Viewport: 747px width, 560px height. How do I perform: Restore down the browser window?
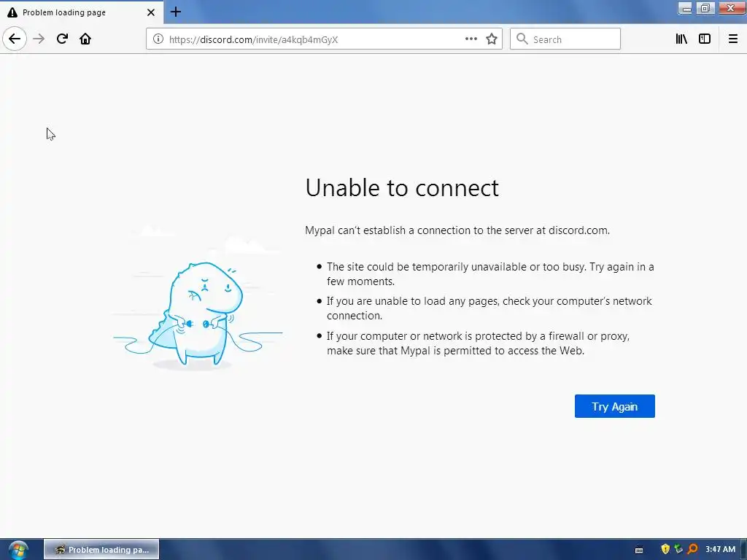(705, 8)
